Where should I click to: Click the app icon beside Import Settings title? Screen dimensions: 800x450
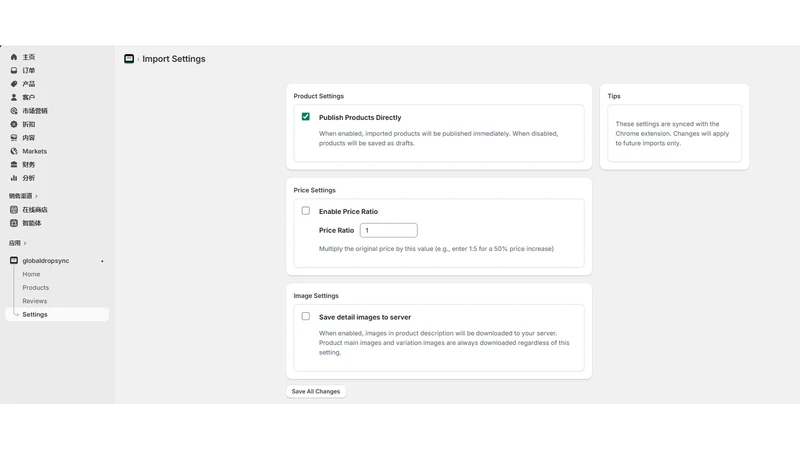129,59
